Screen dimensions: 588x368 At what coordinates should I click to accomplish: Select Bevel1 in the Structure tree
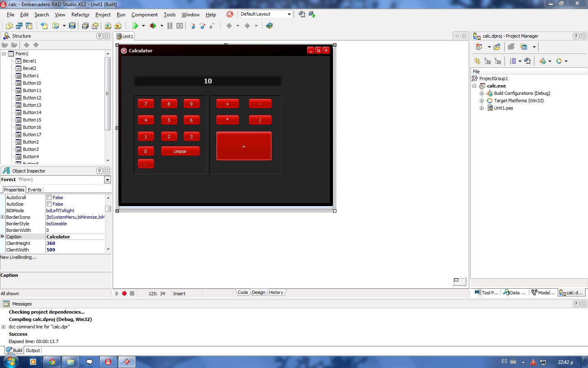pos(29,61)
